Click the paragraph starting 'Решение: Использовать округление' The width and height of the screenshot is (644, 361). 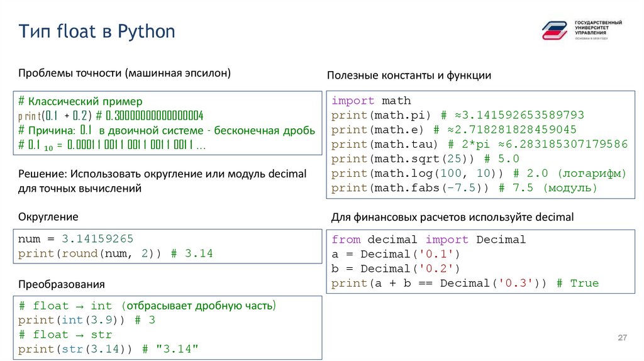tap(162, 181)
